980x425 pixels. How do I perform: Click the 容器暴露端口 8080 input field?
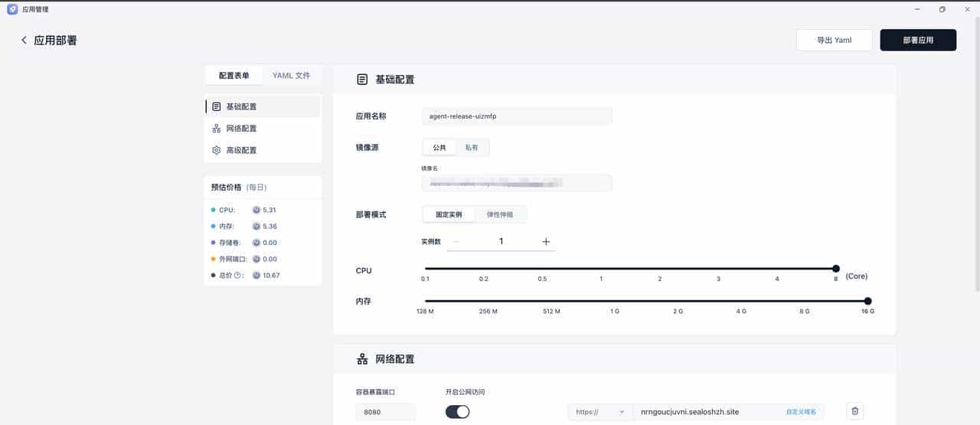click(386, 412)
